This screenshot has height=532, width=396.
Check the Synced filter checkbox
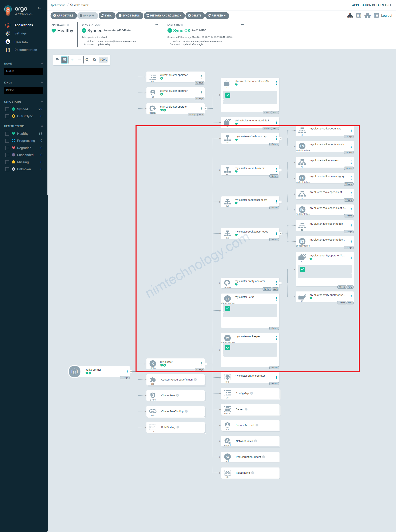tap(7, 109)
